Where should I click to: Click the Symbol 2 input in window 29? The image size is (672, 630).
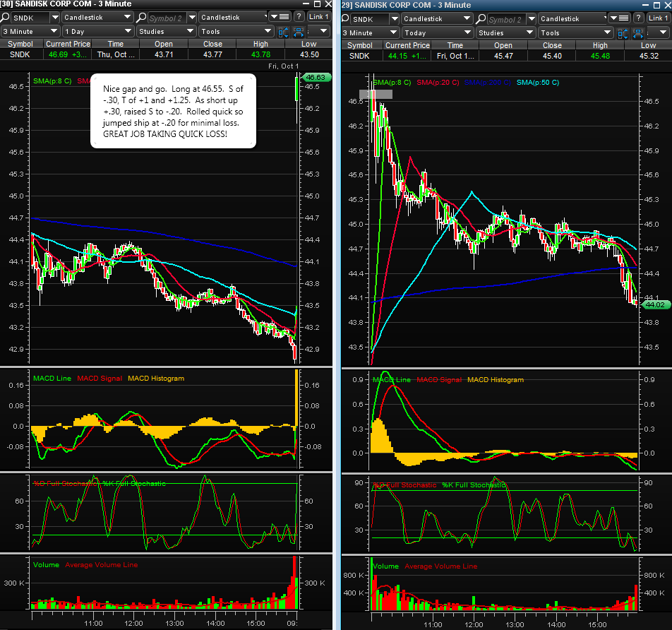[x=507, y=19]
